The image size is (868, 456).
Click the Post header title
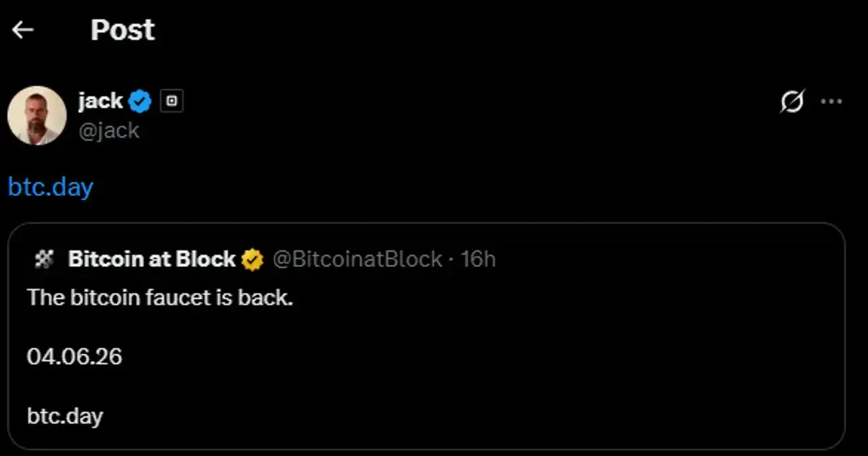point(122,29)
